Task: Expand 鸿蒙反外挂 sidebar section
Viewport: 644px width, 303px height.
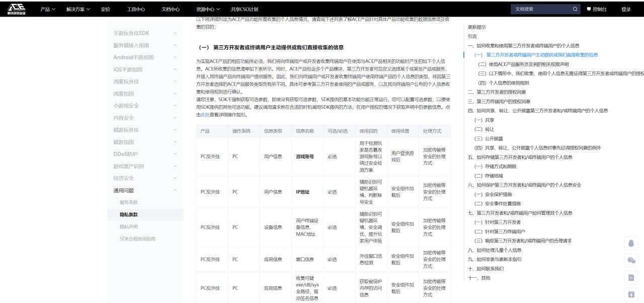Action: 145,82
